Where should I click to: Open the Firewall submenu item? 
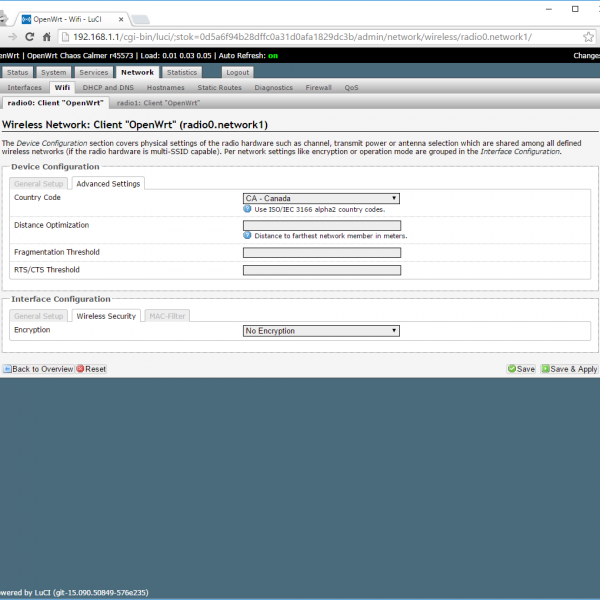(318, 87)
